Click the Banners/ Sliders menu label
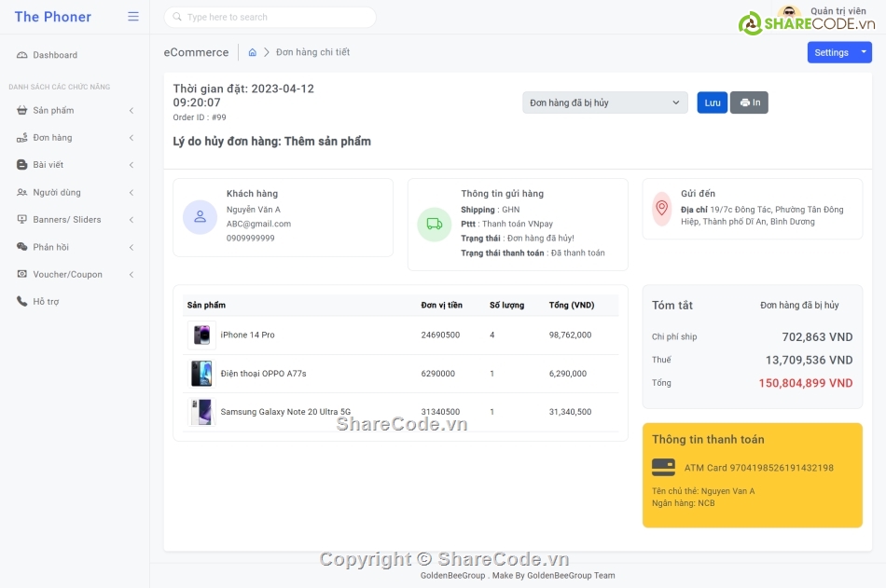 pyautogui.click(x=66, y=220)
